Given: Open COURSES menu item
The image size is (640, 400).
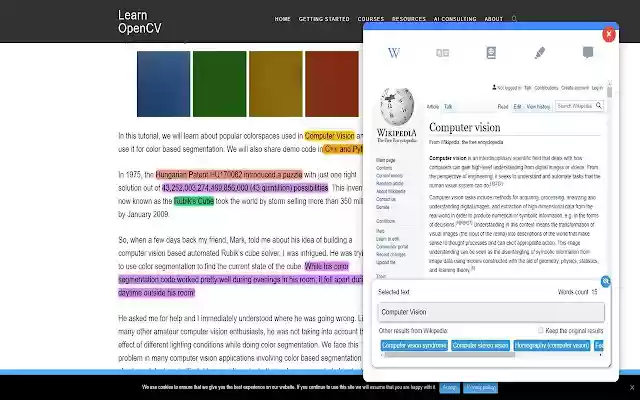Looking at the screenshot, I should (371, 19).
